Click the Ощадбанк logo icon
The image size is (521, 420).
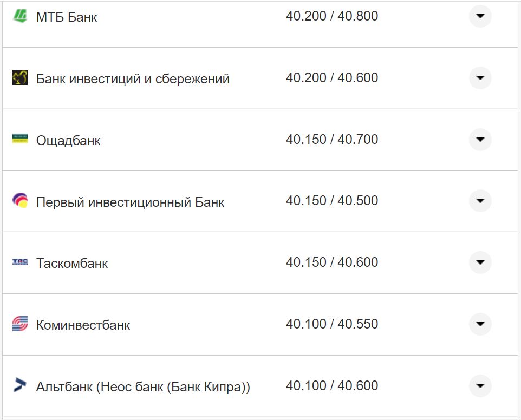coord(20,139)
